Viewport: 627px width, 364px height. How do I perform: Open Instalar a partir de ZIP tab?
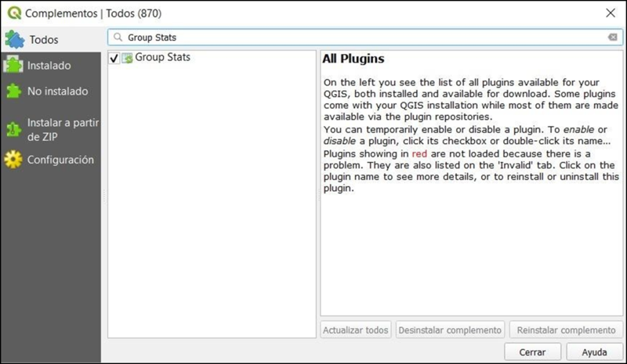51,129
